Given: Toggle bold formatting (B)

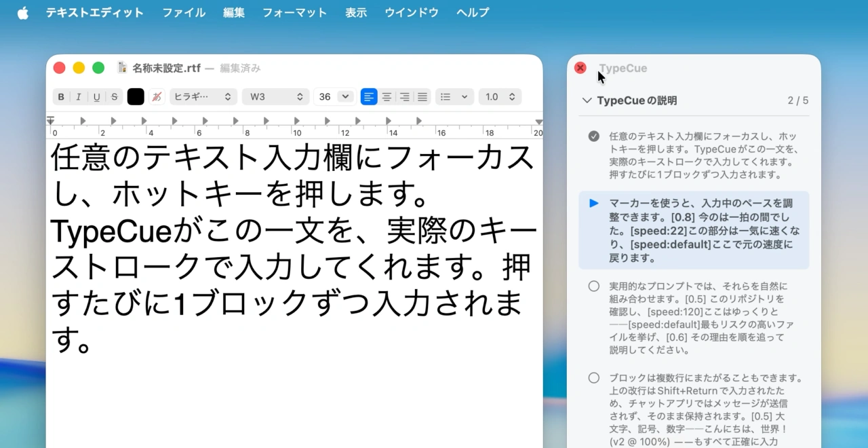Looking at the screenshot, I should pyautogui.click(x=61, y=97).
